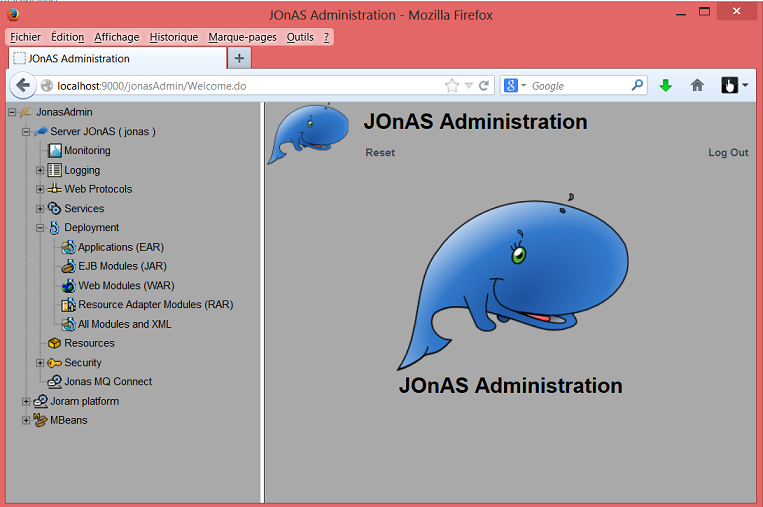
Task: Expand the Joram platform node
Action: click(26, 402)
